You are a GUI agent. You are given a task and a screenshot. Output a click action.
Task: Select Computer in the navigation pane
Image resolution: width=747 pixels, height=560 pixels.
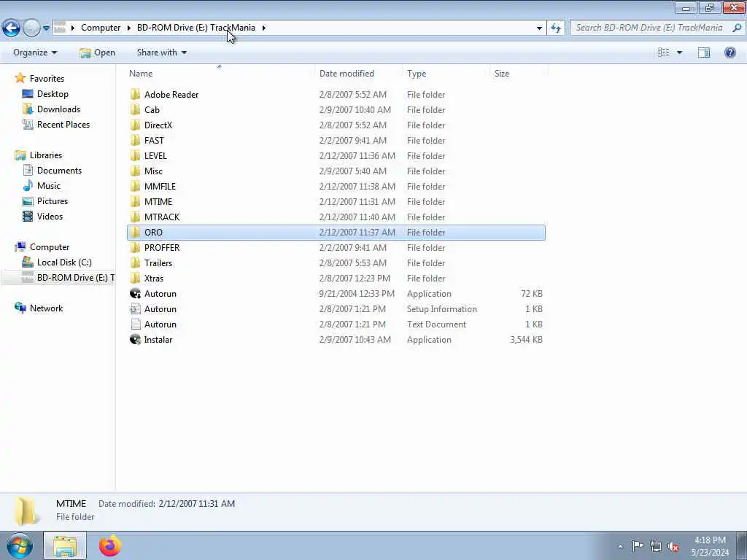(50, 247)
